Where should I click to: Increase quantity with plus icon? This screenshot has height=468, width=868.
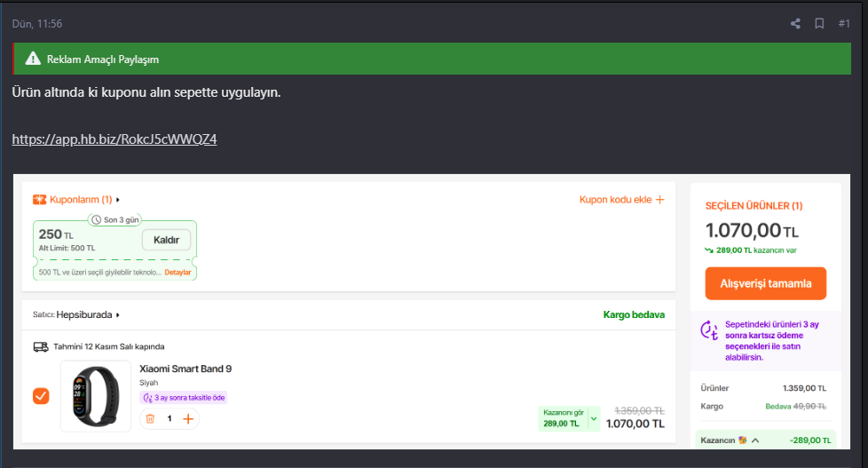pyautogui.click(x=188, y=418)
